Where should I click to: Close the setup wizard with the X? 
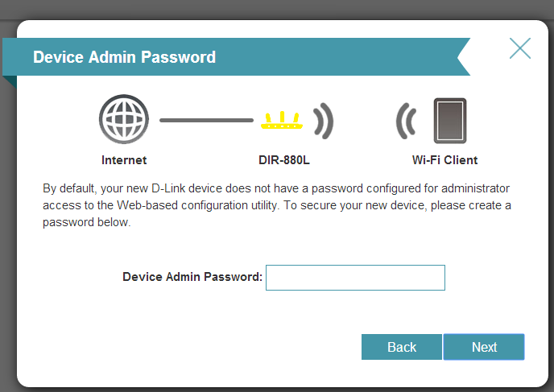[520, 48]
